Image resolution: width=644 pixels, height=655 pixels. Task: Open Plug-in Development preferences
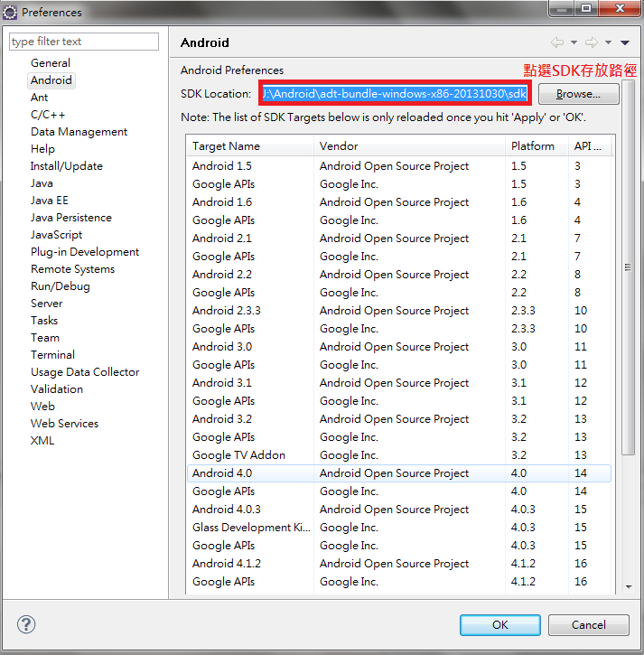pyautogui.click(x=85, y=251)
